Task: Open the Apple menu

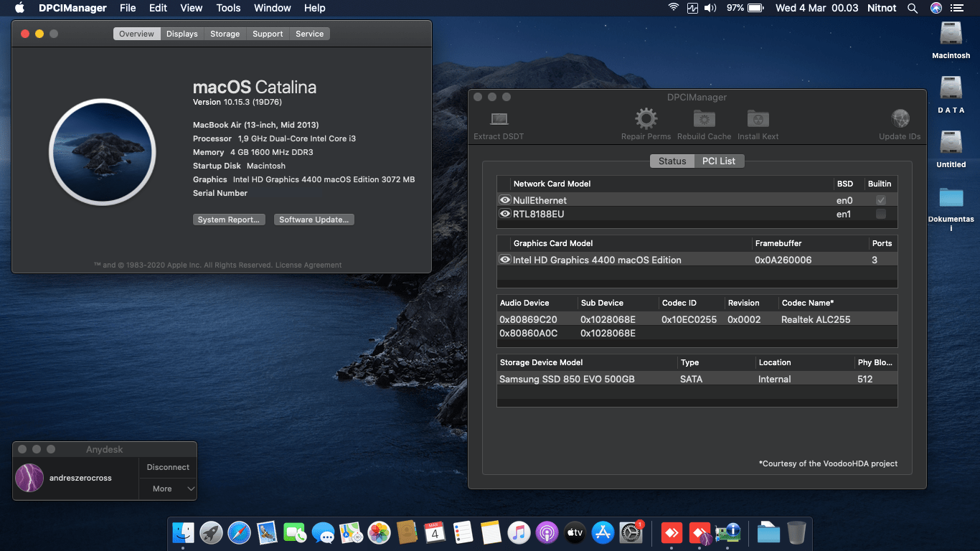Action: click(19, 8)
